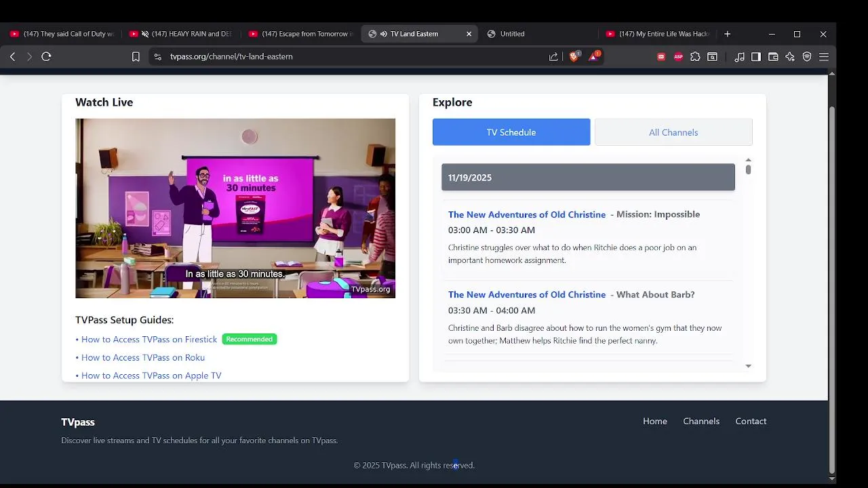The image size is (868, 488).
Task: Click the browser forward arrow
Action: tap(29, 57)
